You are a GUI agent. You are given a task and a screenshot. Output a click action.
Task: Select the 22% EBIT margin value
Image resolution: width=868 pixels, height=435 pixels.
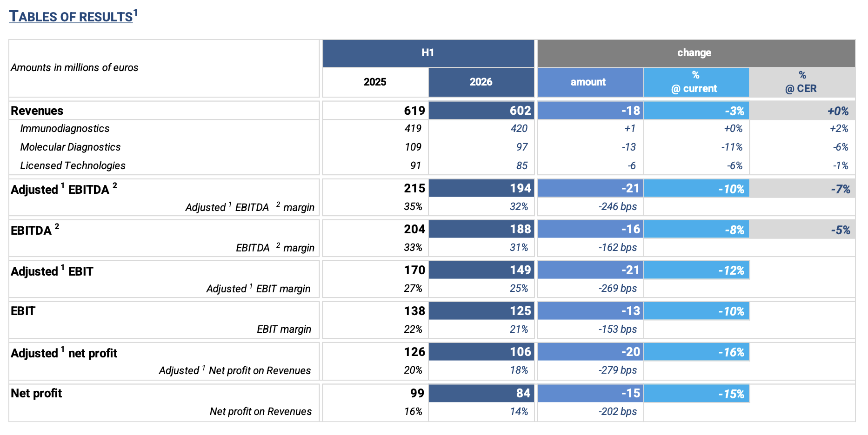[413, 330]
